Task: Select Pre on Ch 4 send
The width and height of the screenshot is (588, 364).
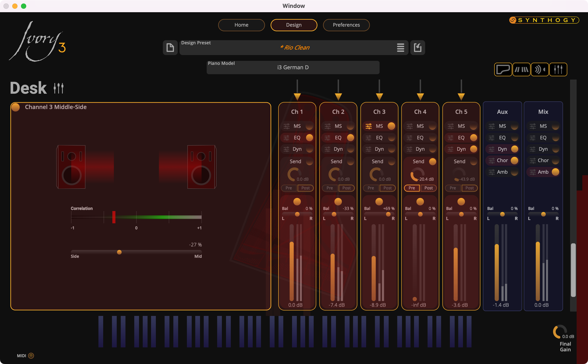Action: tap(412, 188)
